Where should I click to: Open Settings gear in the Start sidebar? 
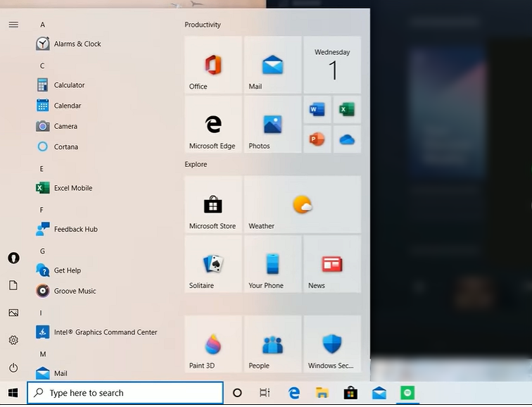click(13, 340)
